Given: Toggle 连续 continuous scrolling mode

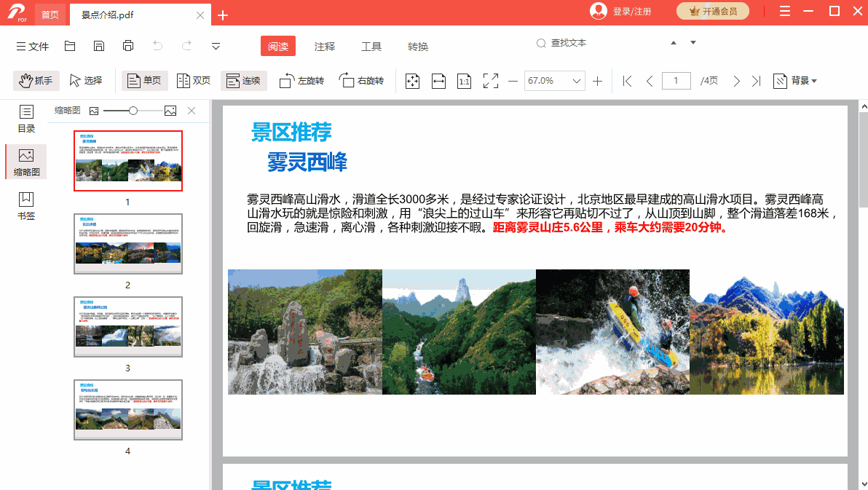Looking at the screenshot, I should (244, 80).
